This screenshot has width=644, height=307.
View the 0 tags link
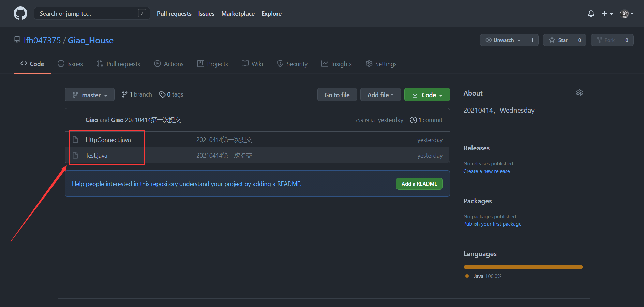(171, 94)
